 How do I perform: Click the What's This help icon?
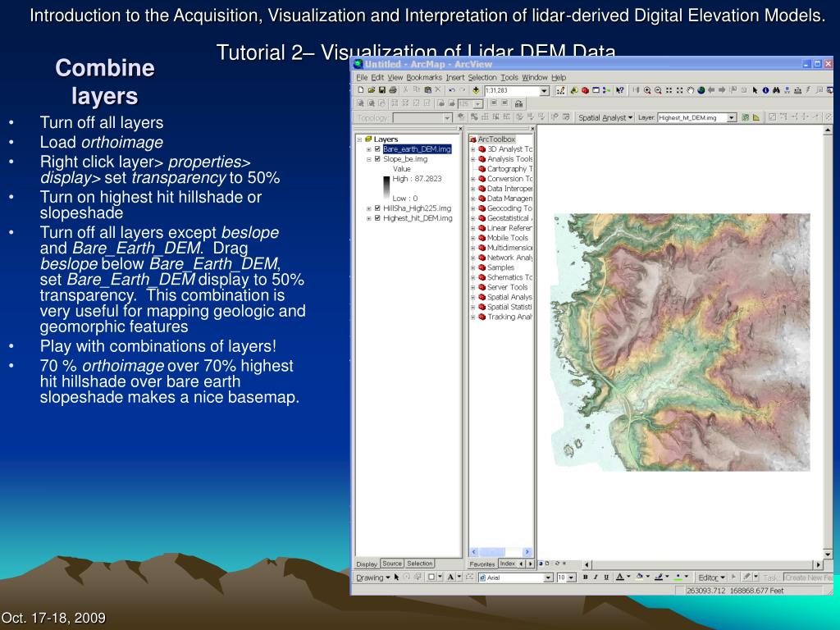(620, 90)
